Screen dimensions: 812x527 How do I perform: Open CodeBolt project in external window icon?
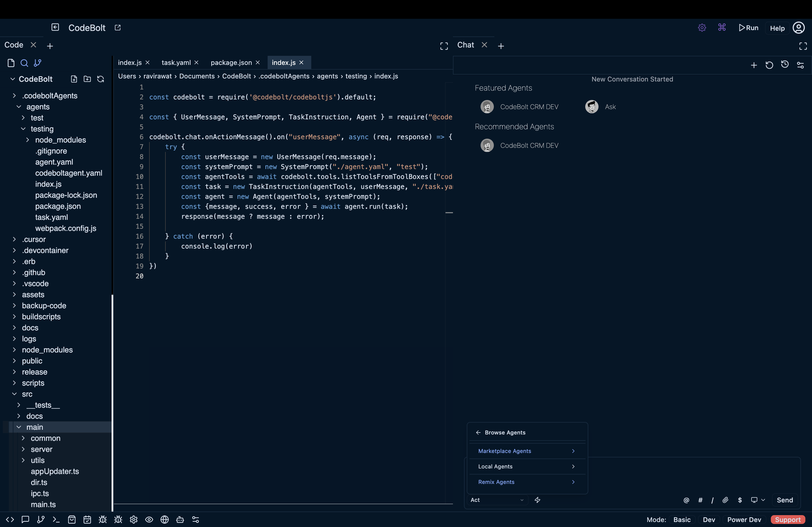[x=118, y=28]
